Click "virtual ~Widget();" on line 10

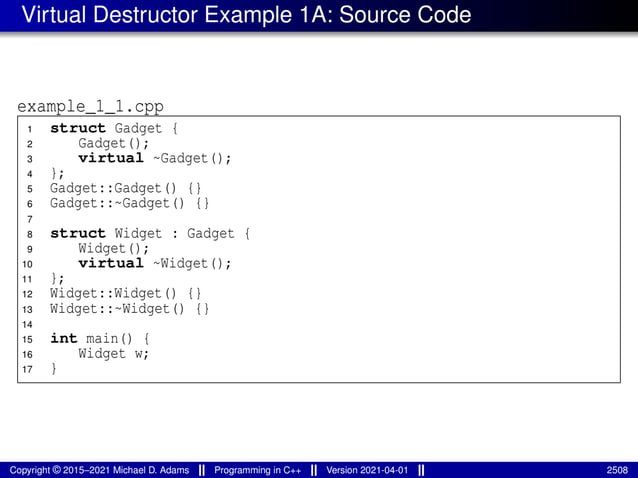pyautogui.click(x=155, y=264)
